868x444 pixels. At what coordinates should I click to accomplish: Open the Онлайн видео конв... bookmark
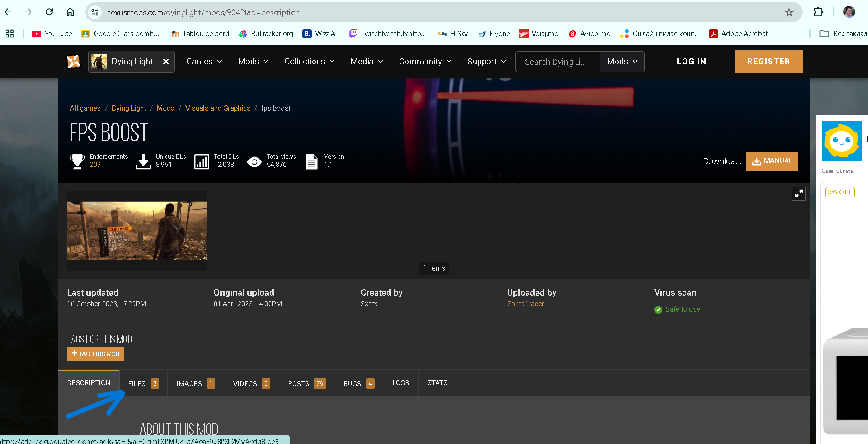pyautogui.click(x=659, y=34)
